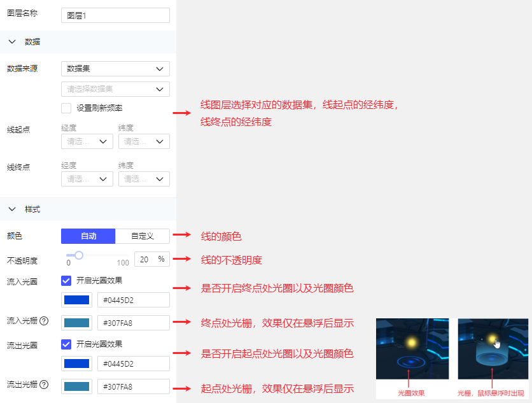The image size is (532, 403).
Task: Open the 流入光圈 color swatch
Action: 76,300
